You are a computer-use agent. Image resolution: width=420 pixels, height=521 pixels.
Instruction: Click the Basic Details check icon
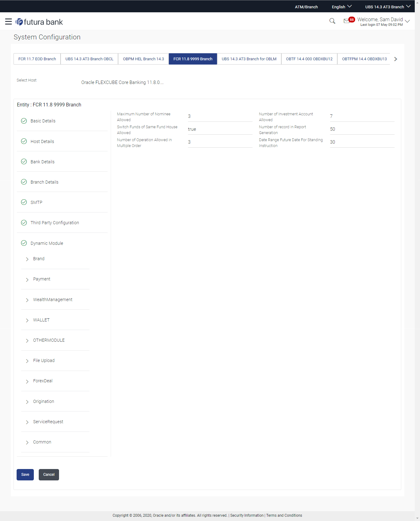coord(24,121)
